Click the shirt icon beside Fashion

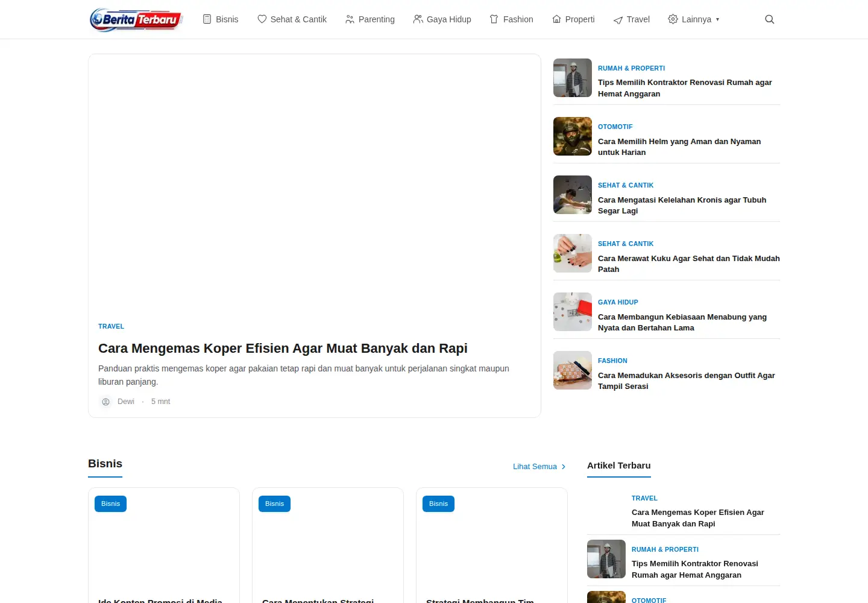point(494,19)
